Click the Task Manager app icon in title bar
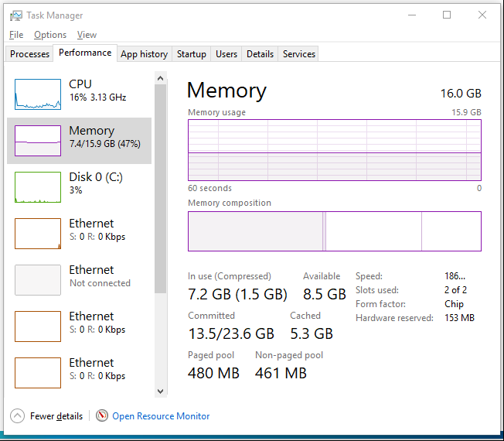The height and width of the screenshot is (441, 504). [x=16, y=15]
